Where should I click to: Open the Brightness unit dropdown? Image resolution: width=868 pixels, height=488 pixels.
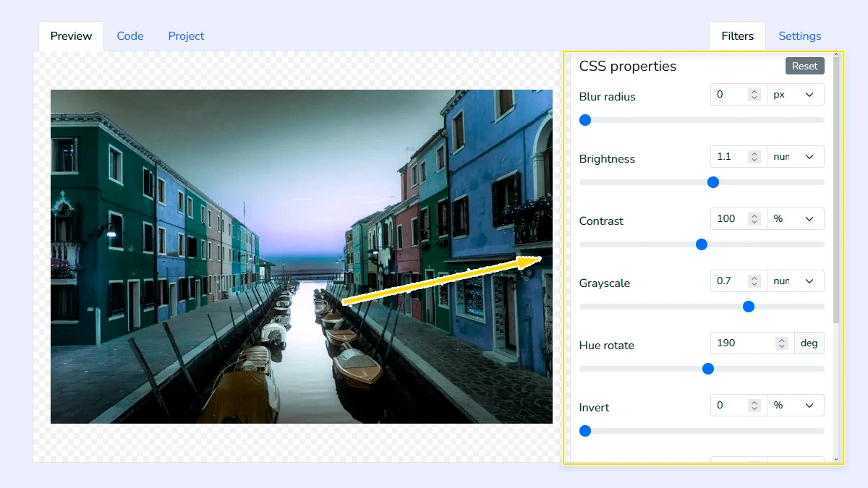[x=796, y=156]
